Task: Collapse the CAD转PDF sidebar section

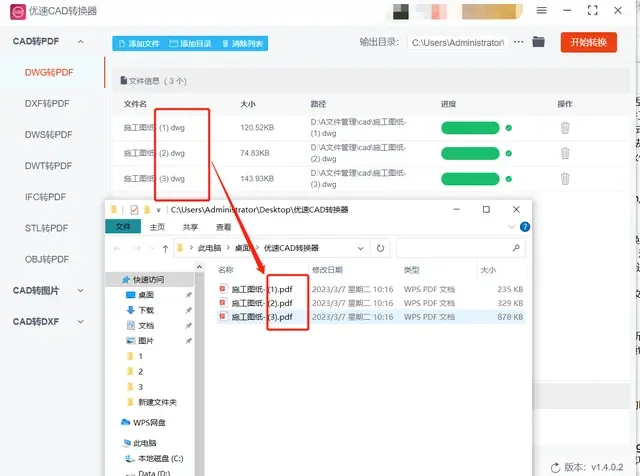Action: click(80, 42)
